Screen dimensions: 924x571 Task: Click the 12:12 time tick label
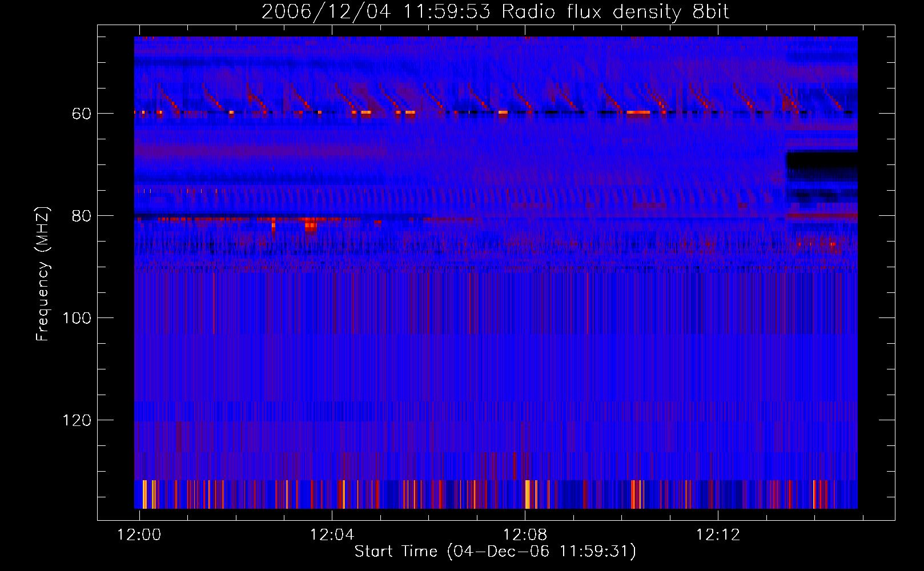tap(718, 535)
